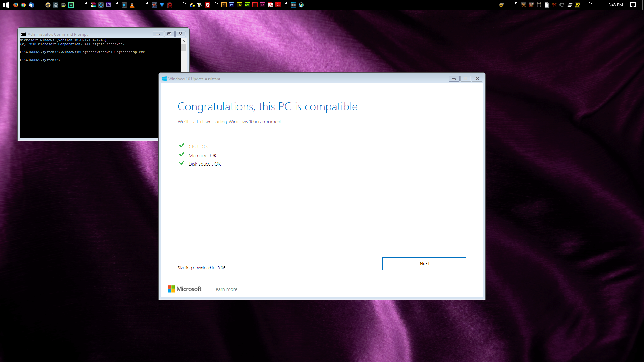644x362 pixels.
Task: Launch the orange N game icon
Action: 554,5
